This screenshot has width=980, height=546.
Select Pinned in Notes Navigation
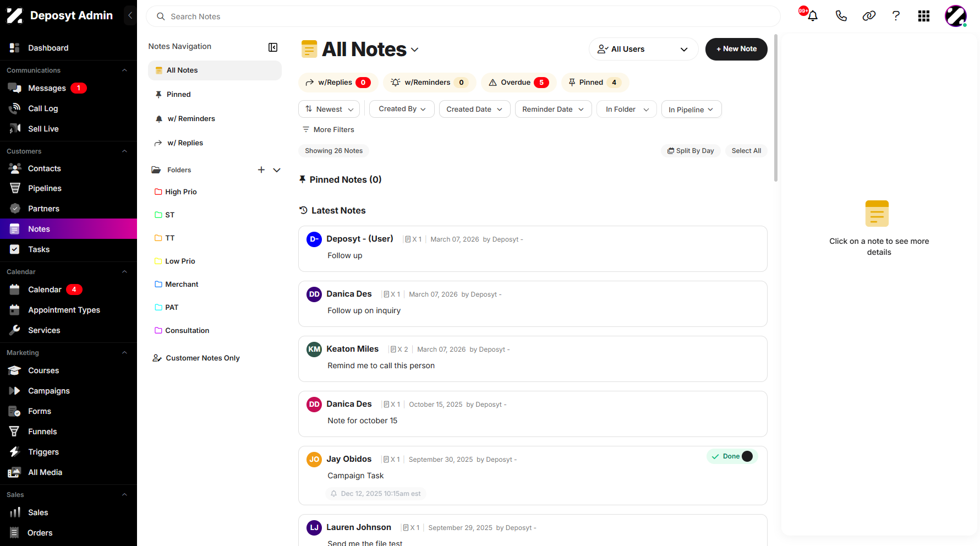point(215,95)
